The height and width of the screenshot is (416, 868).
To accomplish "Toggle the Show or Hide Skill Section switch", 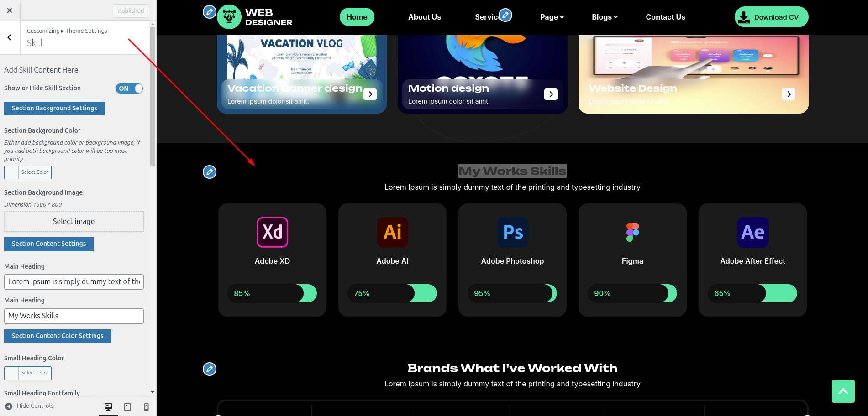I will point(129,88).
